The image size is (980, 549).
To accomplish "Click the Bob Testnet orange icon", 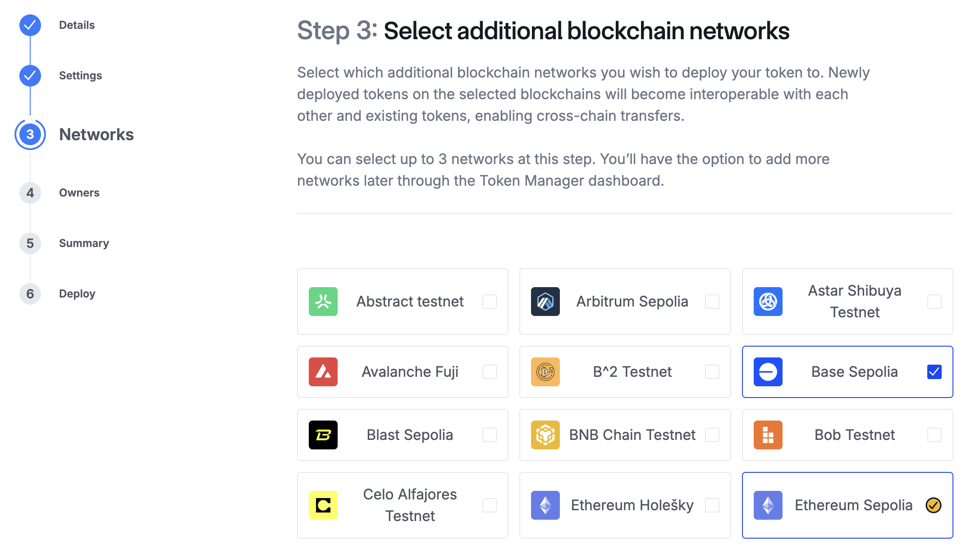I will click(x=768, y=435).
